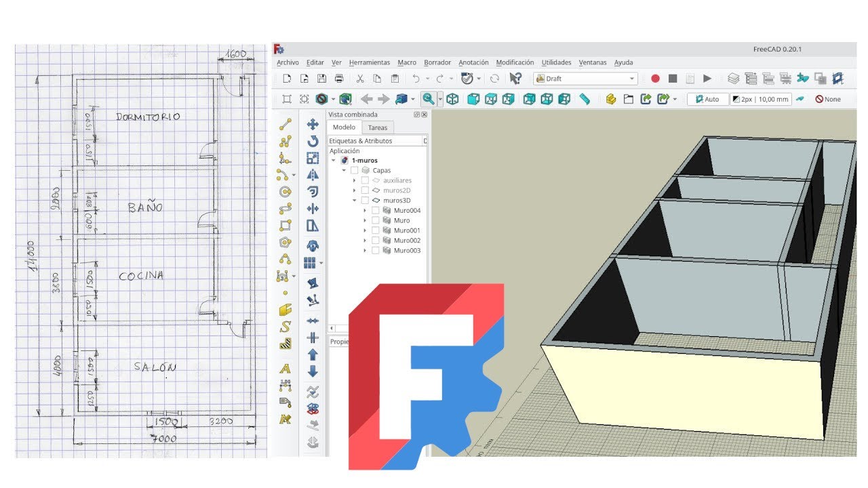Viewport: 868px width, 488px height.
Task: Toggle the Capas group checkbox
Action: pyautogui.click(x=355, y=171)
